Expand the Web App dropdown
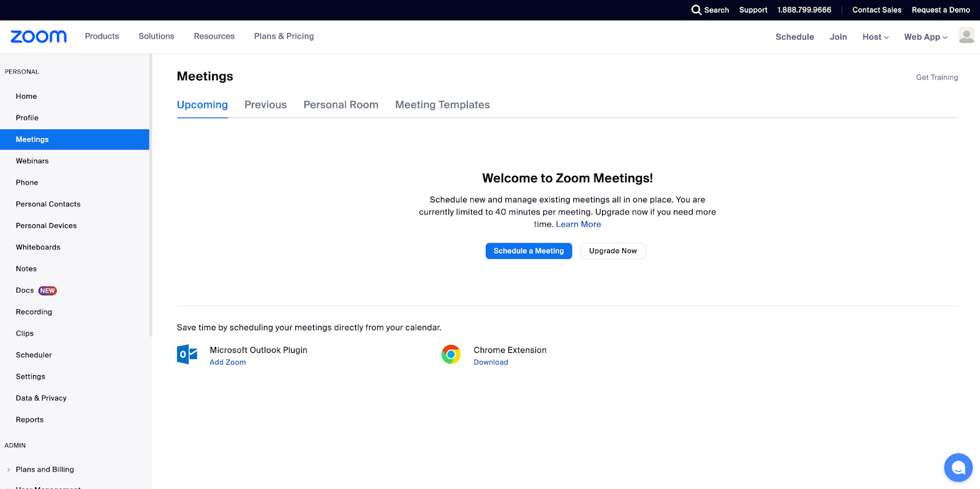 pos(925,37)
